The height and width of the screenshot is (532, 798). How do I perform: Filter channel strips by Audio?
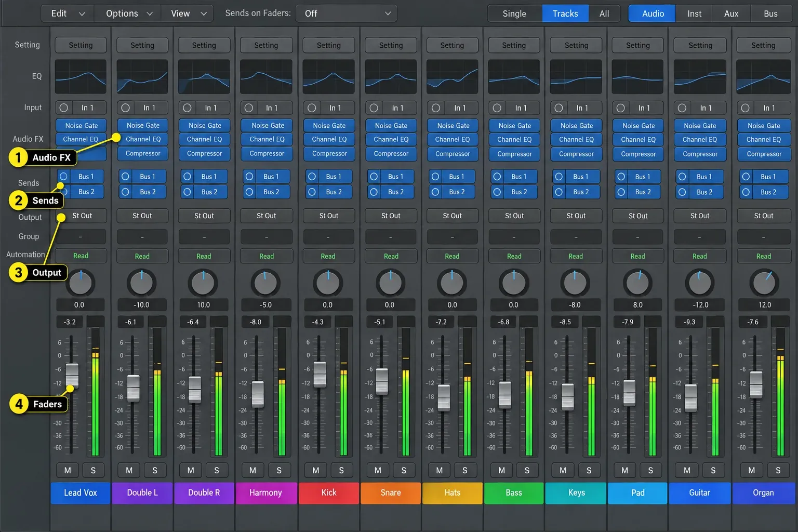pos(653,14)
